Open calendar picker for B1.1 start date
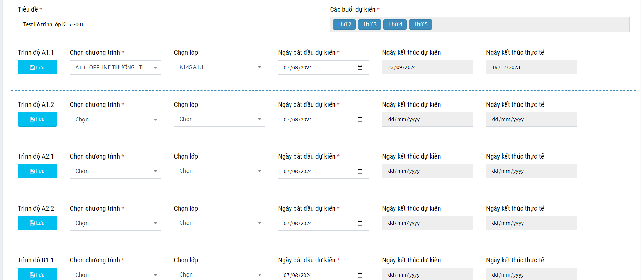 tap(360, 275)
